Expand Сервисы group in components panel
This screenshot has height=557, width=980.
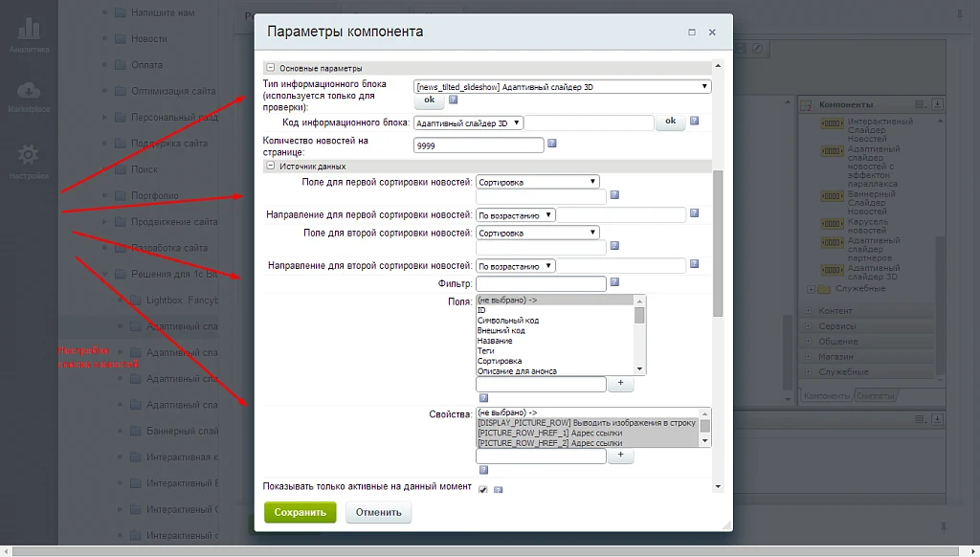click(808, 325)
